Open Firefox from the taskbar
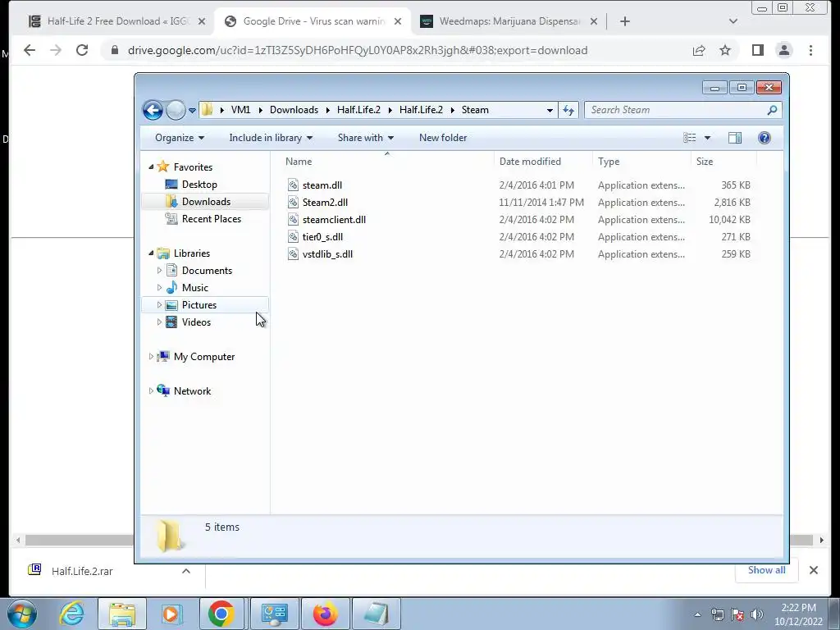The image size is (840, 630). coord(325,614)
